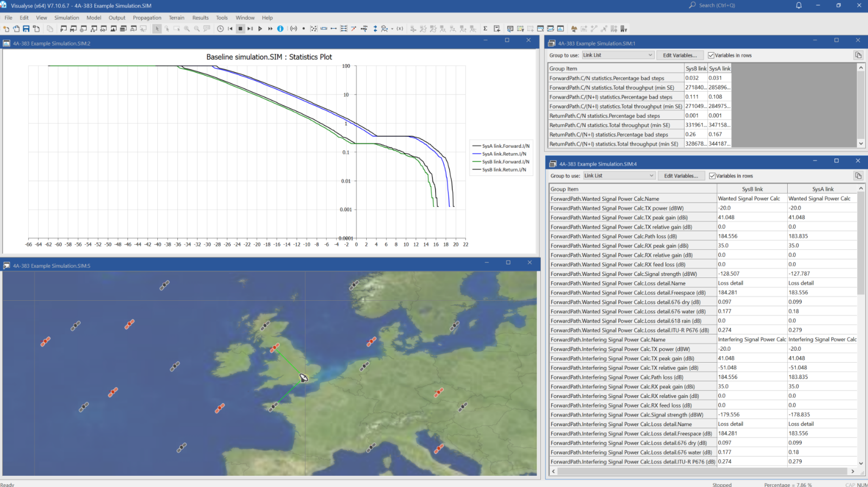
Task: Expand the dropdown arrow beside the people icon
Action: [x=392, y=29]
